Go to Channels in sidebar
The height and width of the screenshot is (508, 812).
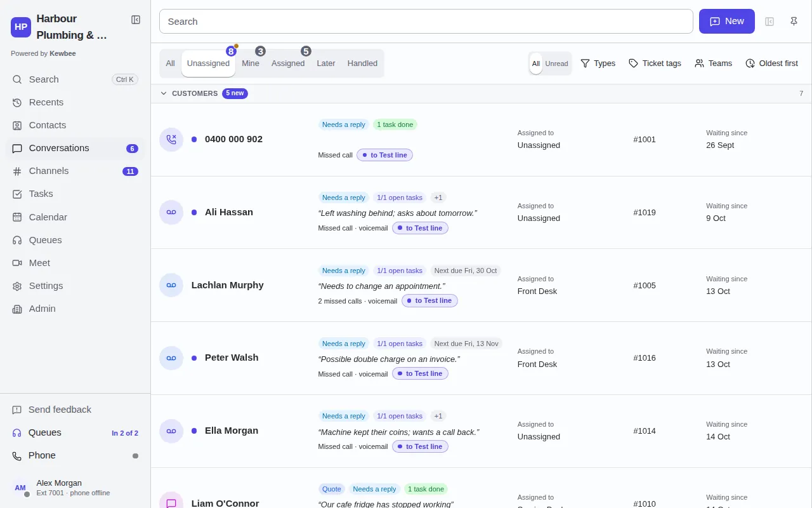coord(75,171)
